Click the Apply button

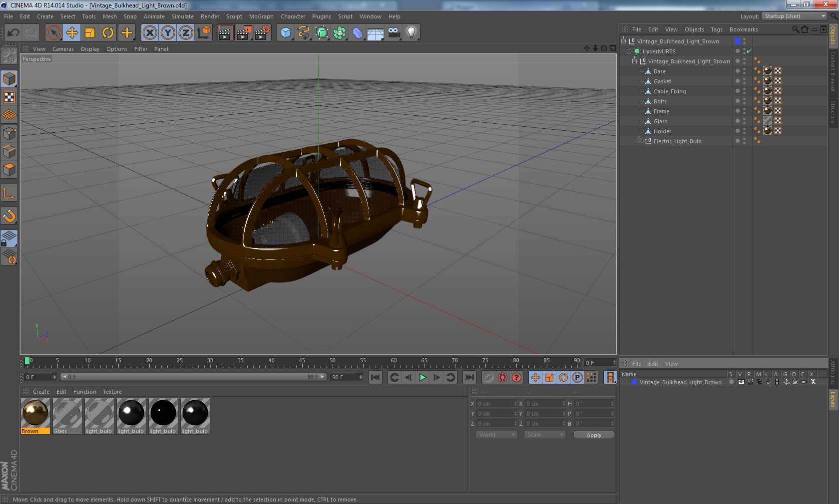(594, 435)
